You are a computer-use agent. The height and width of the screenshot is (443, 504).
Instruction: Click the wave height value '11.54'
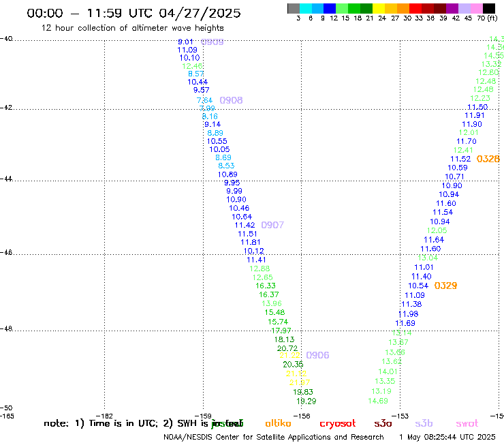click(443, 213)
